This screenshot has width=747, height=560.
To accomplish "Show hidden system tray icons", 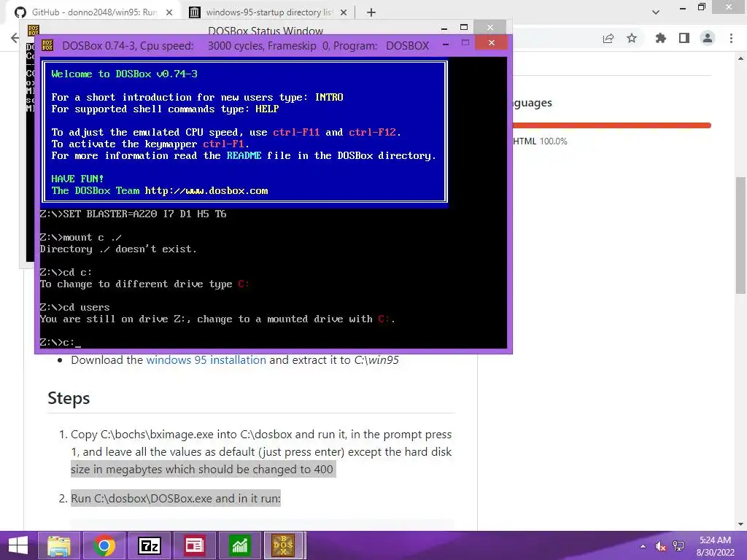I will click(643, 546).
